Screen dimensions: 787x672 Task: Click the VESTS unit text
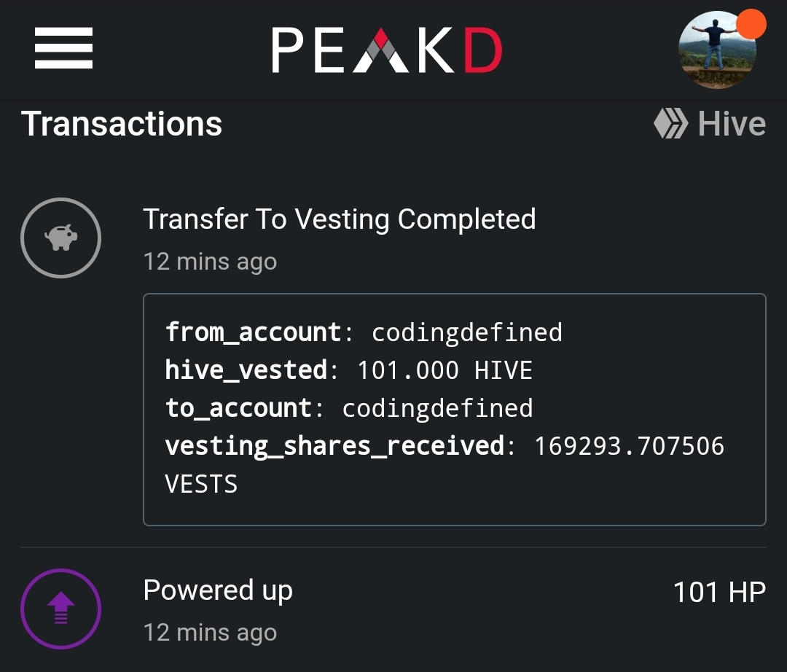(201, 484)
